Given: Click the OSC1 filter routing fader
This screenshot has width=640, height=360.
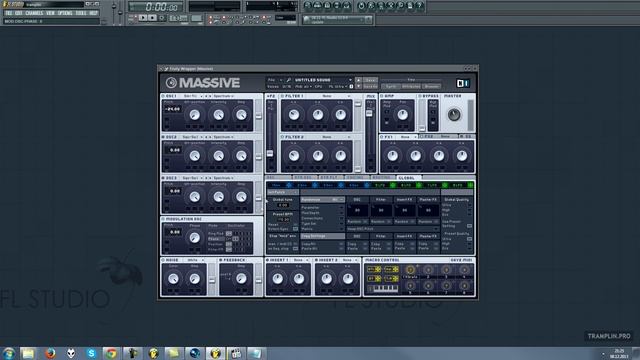Looking at the screenshot, I should (x=258, y=116).
